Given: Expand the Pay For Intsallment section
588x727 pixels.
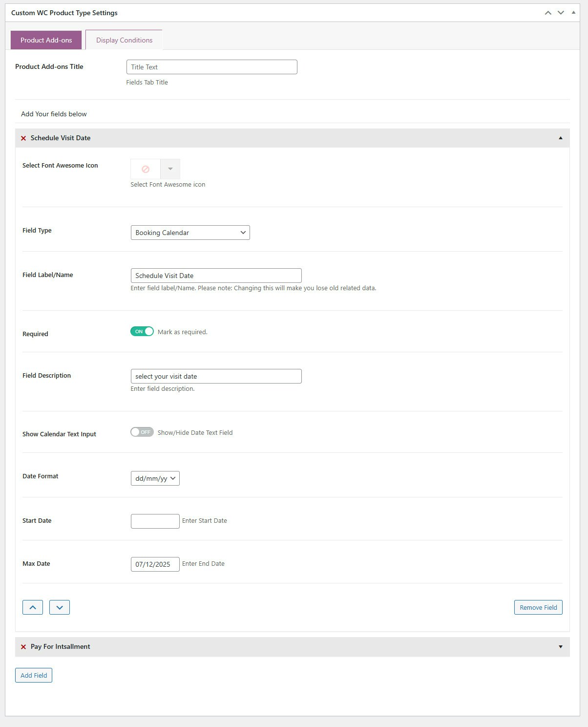Looking at the screenshot, I should pos(561,647).
